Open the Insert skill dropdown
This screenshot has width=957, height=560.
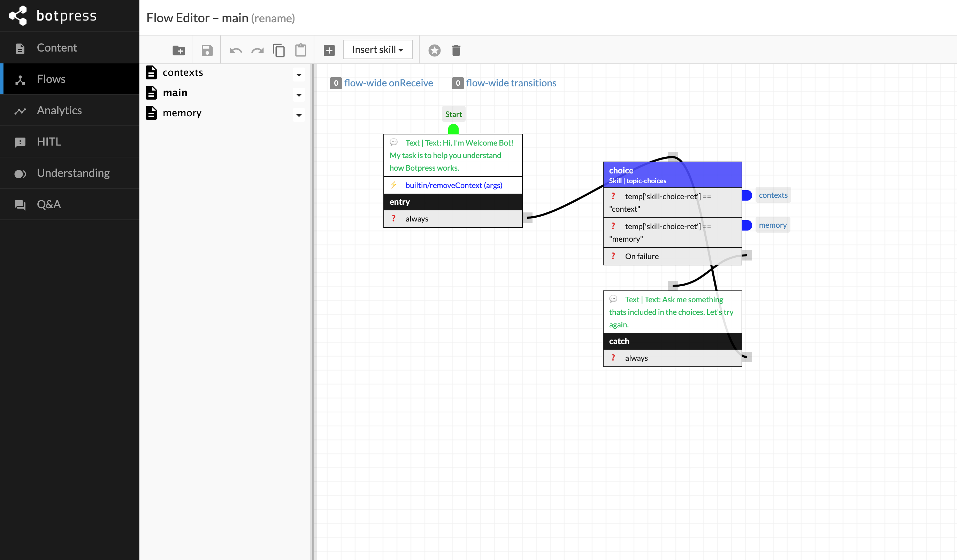(377, 49)
